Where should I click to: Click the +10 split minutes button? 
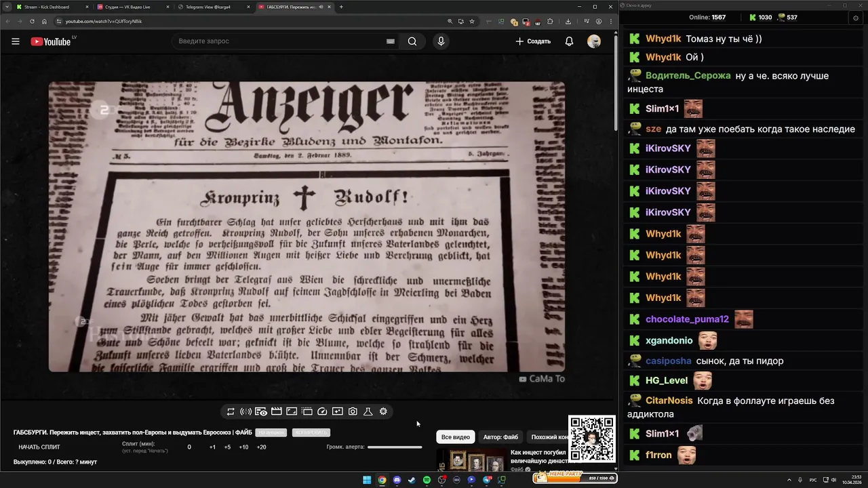(x=243, y=447)
